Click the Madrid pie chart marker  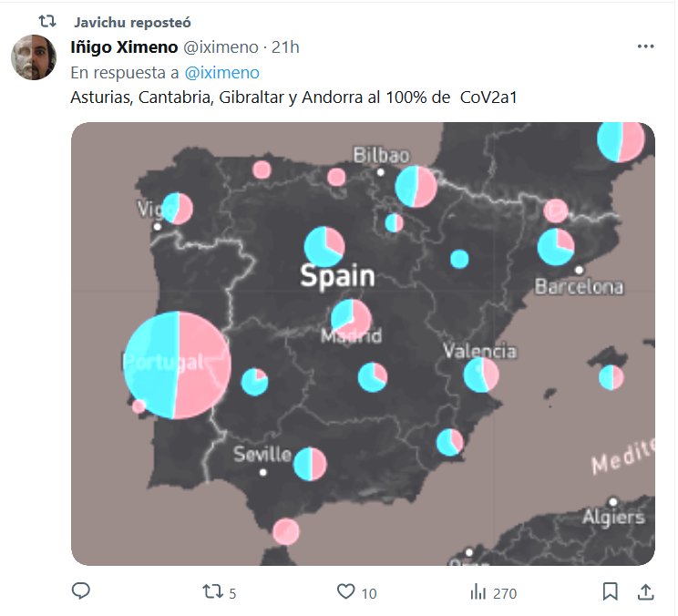351,318
